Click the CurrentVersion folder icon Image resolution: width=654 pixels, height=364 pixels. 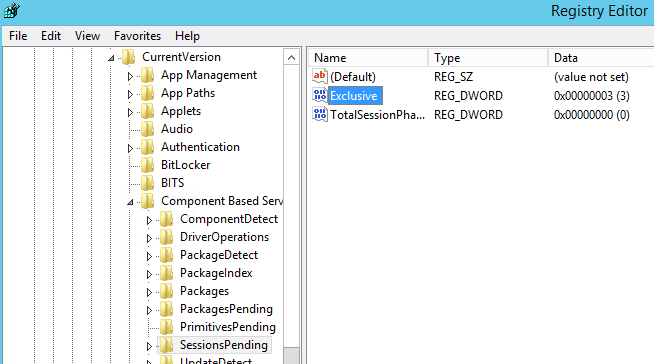128,57
